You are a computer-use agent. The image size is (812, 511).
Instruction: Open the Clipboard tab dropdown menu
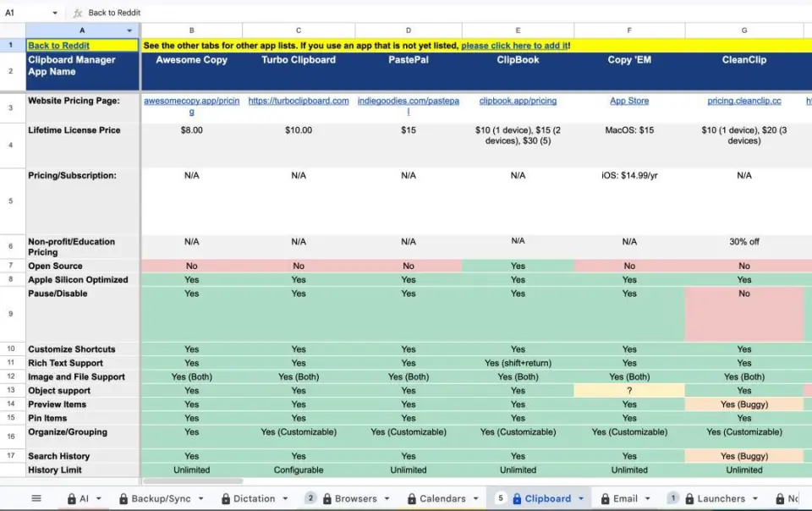[x=580, y=498]
